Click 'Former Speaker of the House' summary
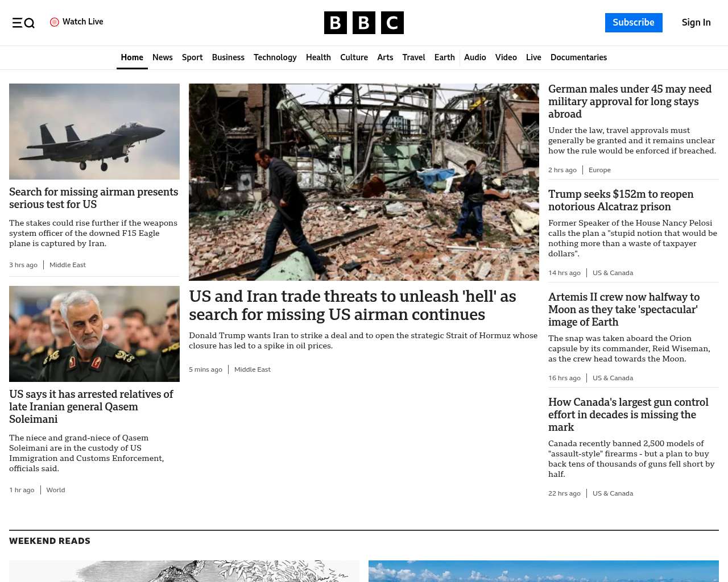728x582 pixels. 632,238
